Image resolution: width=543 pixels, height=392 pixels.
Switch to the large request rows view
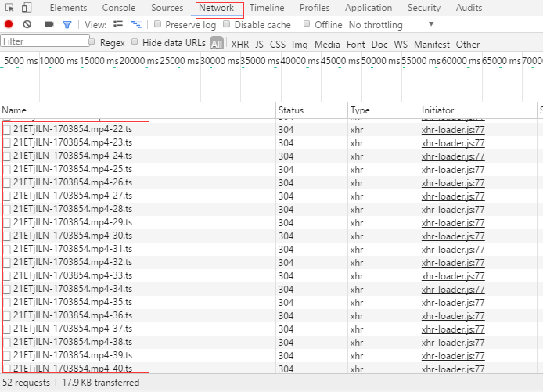tap(118, 25)
